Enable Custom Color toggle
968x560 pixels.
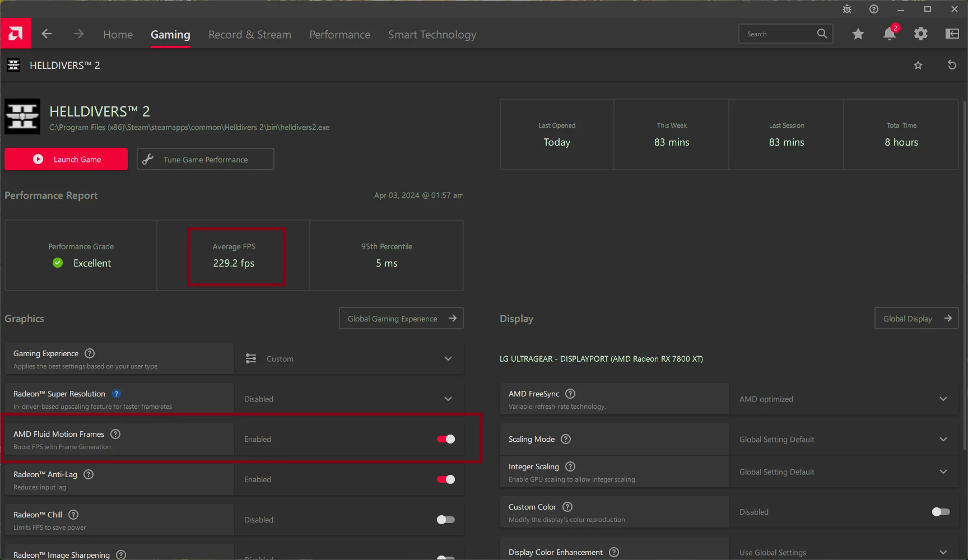point(941,512)
